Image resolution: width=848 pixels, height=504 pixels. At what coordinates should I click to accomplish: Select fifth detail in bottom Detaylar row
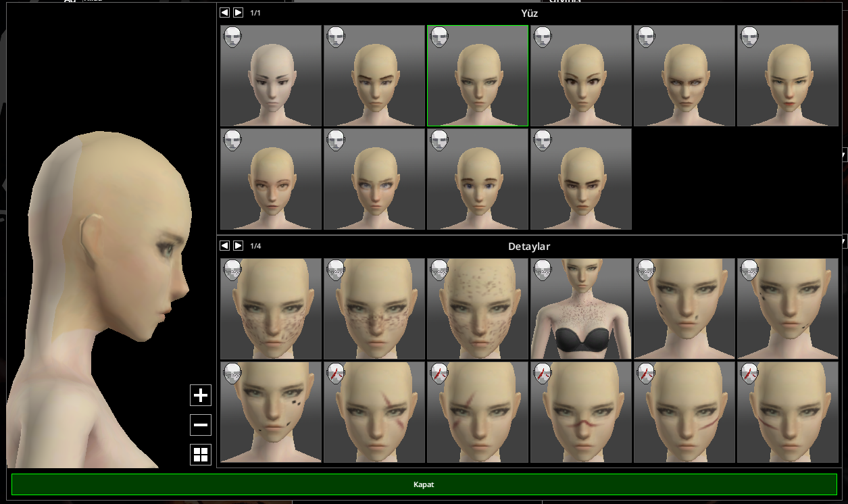click(x=684, y=412)
